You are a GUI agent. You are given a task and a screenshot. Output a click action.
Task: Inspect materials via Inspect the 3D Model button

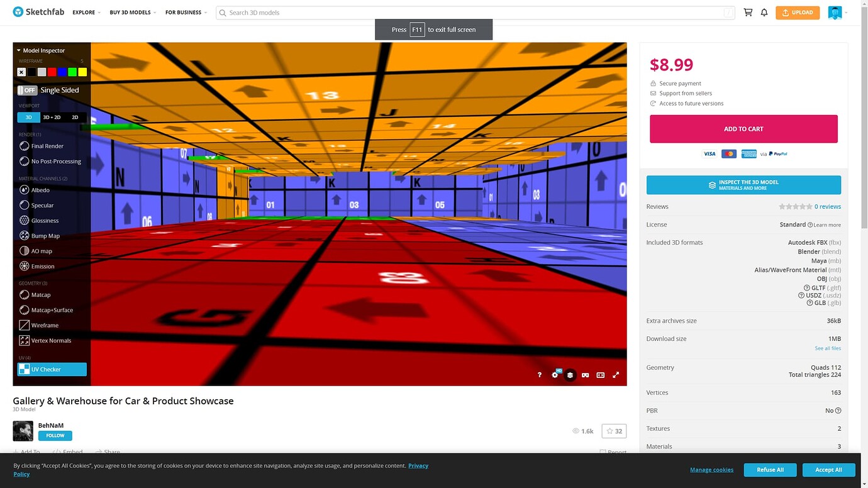click(743, 185)
